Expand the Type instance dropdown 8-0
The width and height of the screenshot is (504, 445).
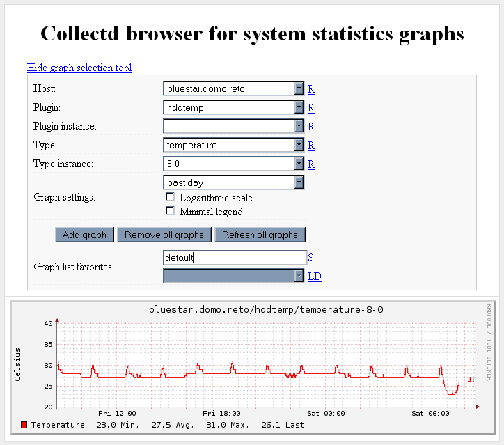click(x=234, y=164)
